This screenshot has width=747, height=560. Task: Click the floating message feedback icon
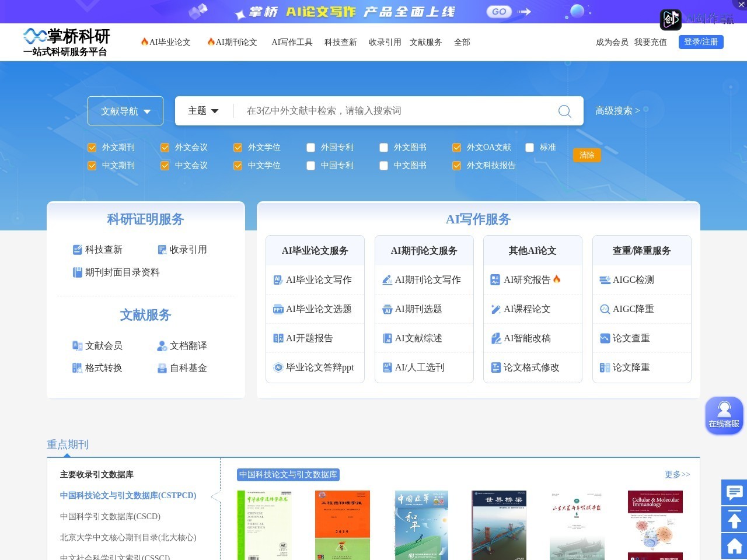point(734,492)
